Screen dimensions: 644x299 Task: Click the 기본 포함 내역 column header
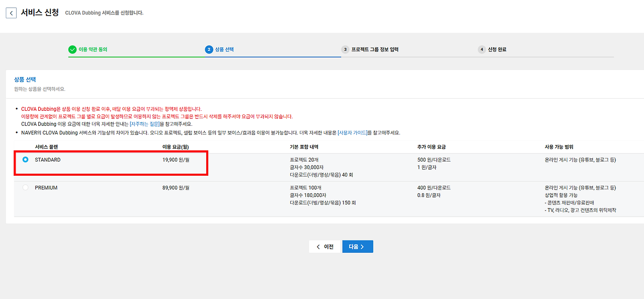pyautogui.click(x=304, y=147)
